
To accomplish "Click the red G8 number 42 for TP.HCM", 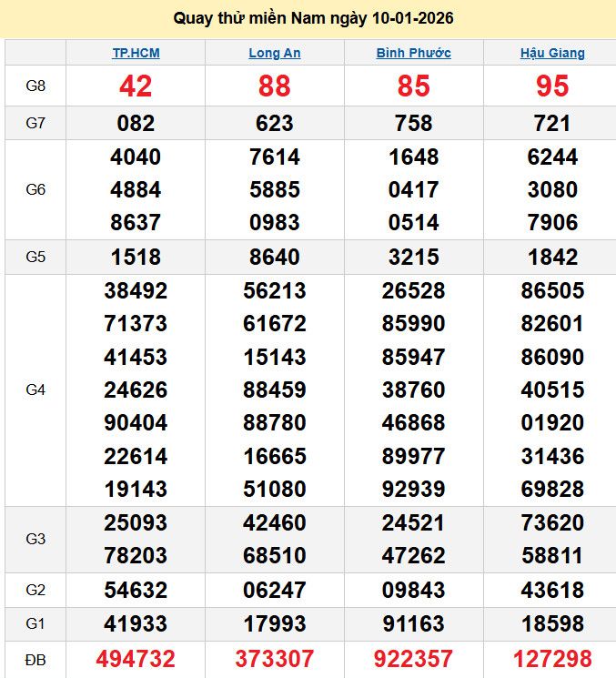I will click(136, 86).
